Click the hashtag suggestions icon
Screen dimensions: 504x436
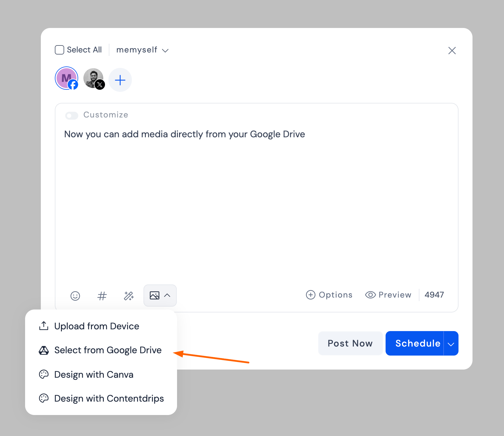102,296
